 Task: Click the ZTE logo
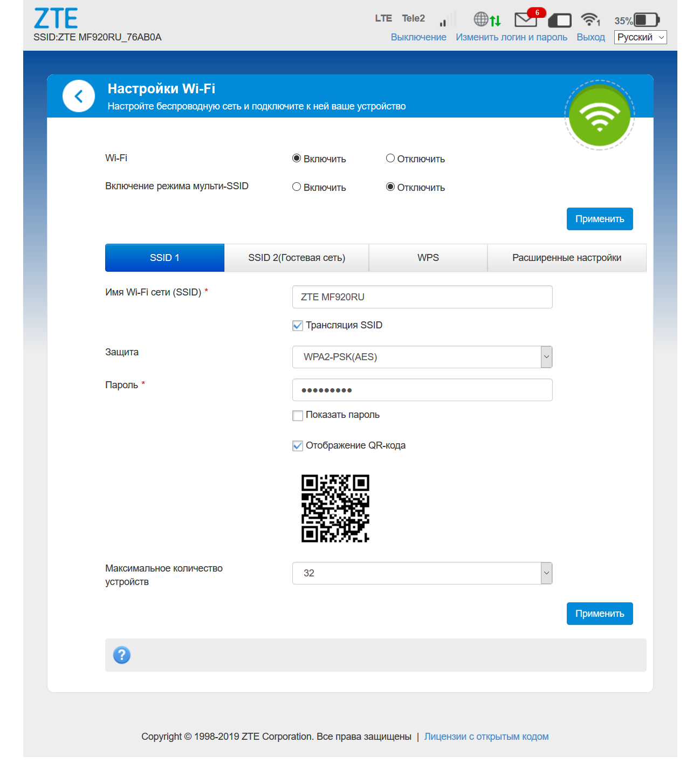click(56, 18)
